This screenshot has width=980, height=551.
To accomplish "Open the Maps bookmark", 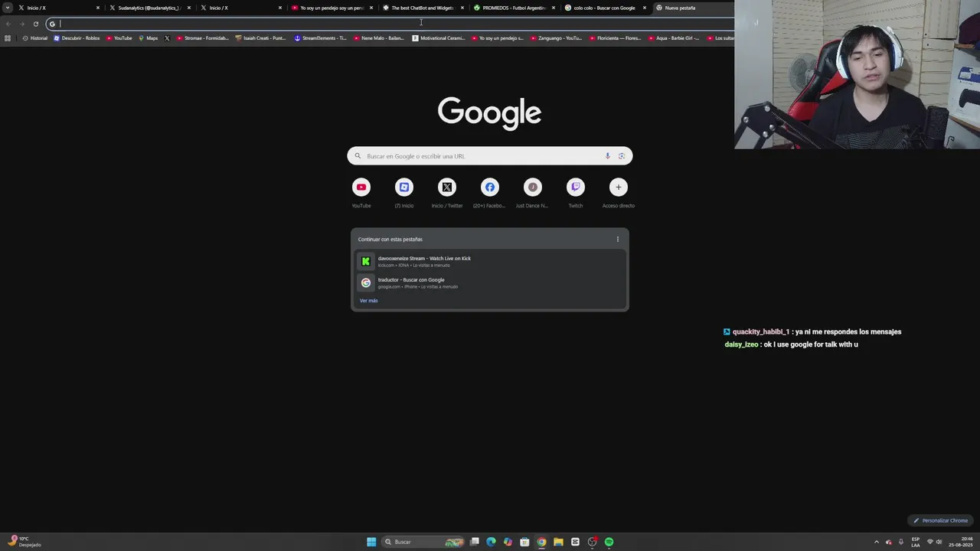I will coord(148,37).
